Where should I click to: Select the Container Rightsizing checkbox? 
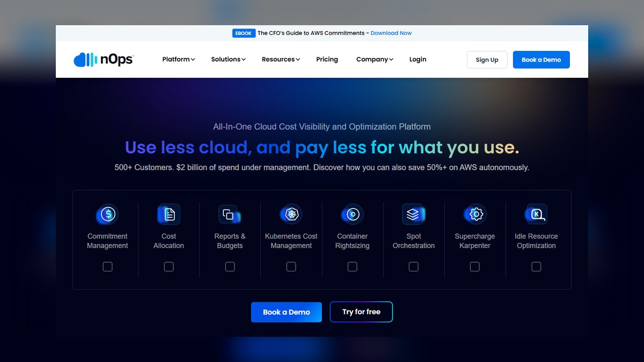[x=352, y=267]
